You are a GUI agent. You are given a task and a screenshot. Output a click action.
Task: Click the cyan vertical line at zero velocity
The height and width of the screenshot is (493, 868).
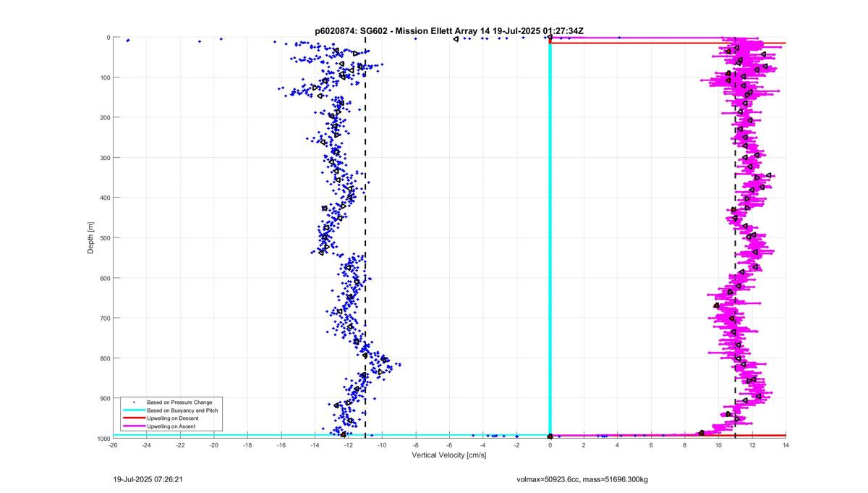click(x=550, y=237)
